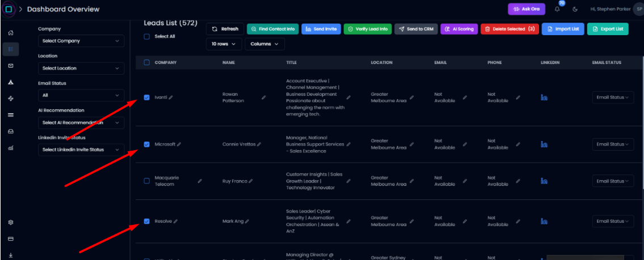Uncheck the Ivanti row checkbox
Image resolution: width=644 pixels, height=260 pixels.
point(146,97)
